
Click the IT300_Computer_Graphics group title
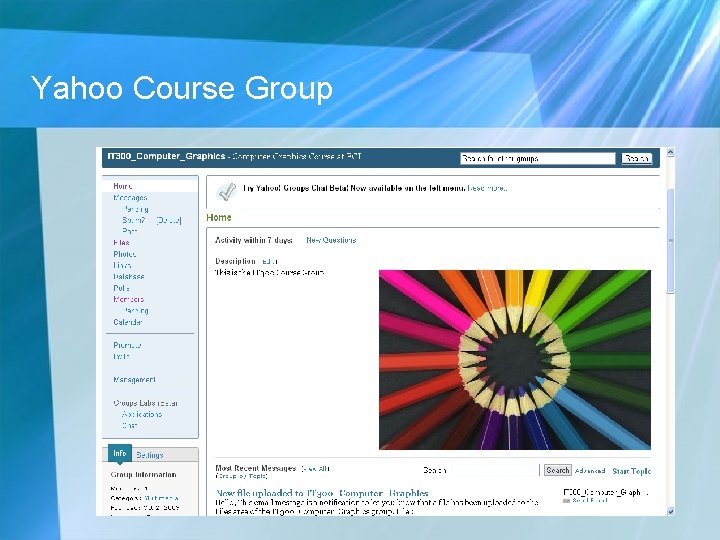pyautogui.click(x=166, y=156)
